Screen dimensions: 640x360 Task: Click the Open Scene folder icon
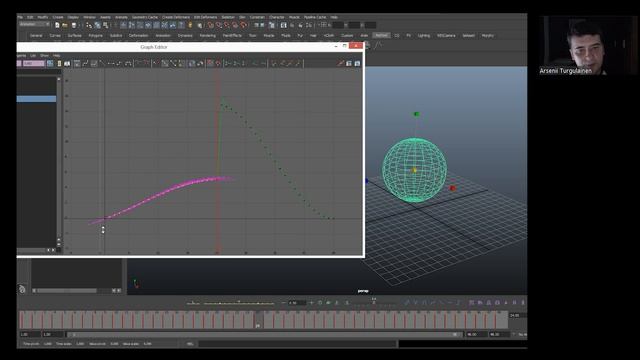(65, 25)
